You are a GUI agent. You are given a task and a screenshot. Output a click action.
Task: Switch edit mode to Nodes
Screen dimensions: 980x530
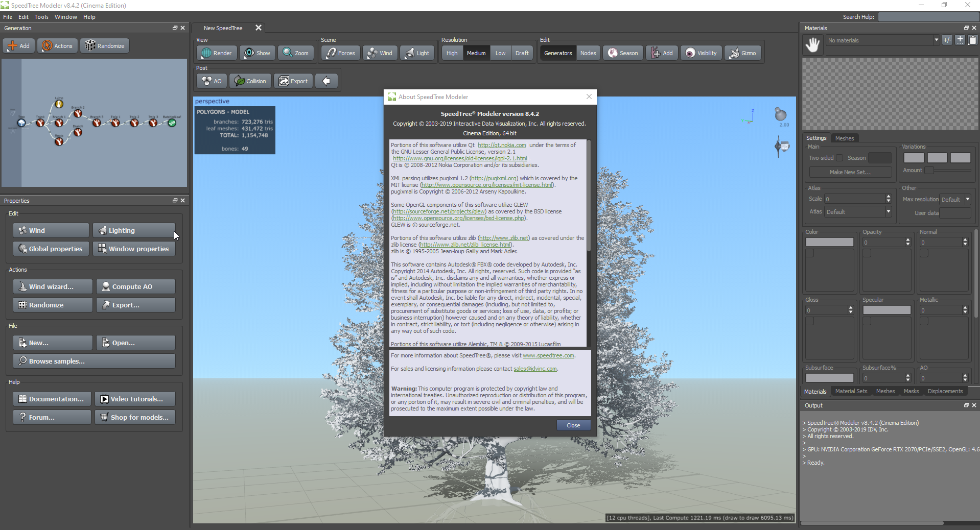[x=588, y=53]
